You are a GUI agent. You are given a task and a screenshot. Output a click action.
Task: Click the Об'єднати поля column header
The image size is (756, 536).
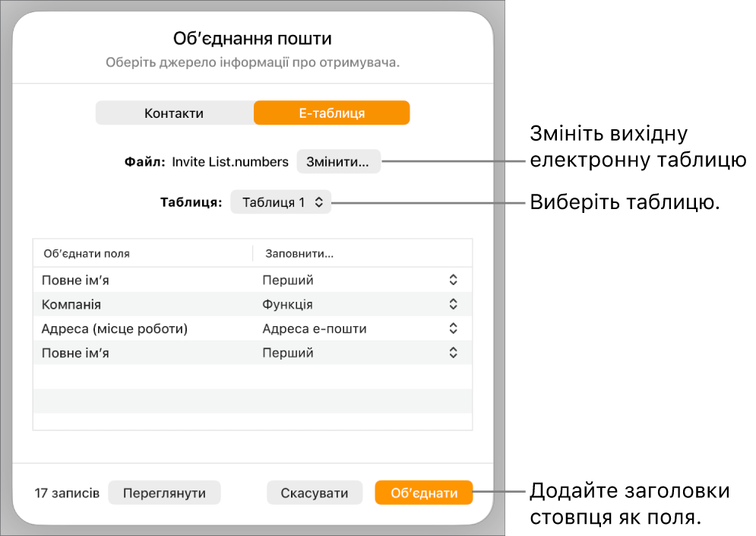tap(87, 254)
